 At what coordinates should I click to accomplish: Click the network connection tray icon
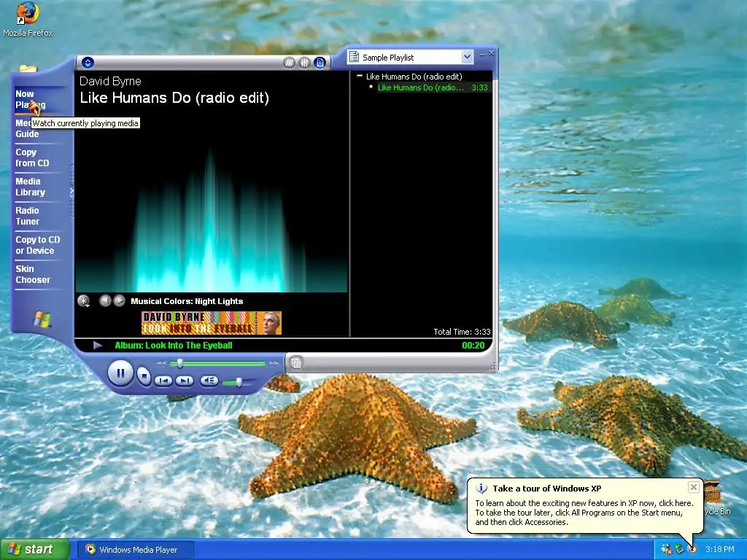pos(679,550)
